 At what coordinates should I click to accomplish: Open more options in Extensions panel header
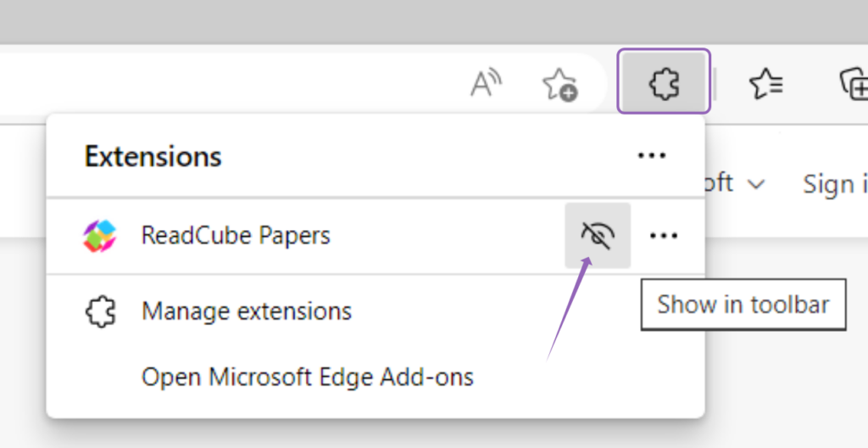(651, 155)
